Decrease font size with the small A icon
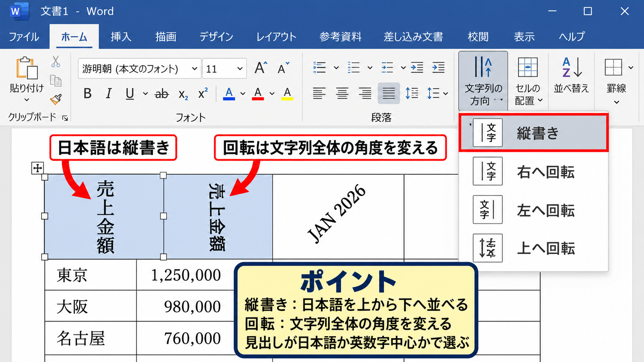The width and height of the screenshot is (644, 362). coord(283,68)
